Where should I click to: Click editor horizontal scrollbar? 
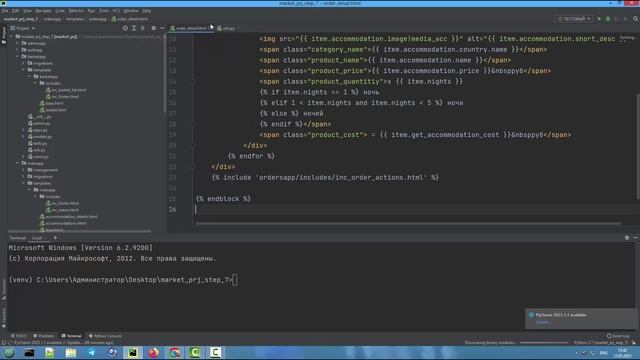(x=408, y=224)
